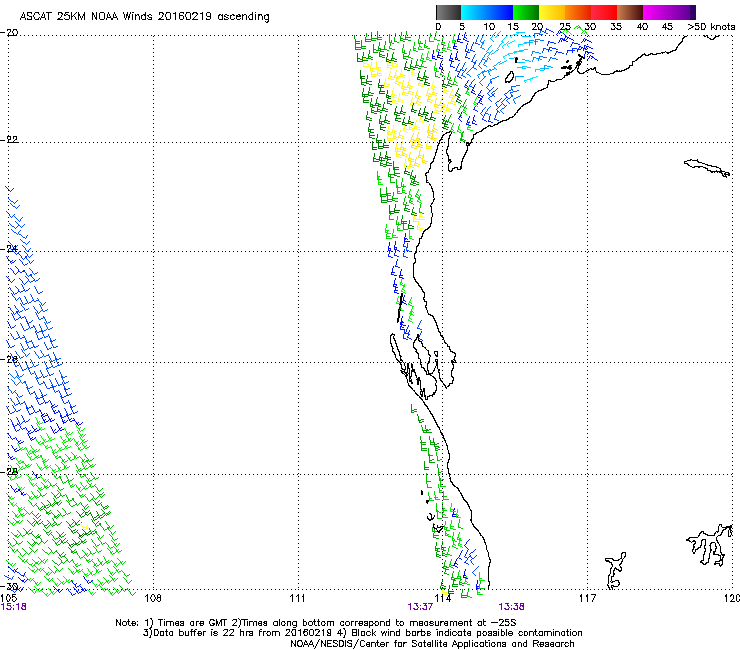Screen dimensions: 740x650
Task: Click the legend value '45'
Action: 667,27
